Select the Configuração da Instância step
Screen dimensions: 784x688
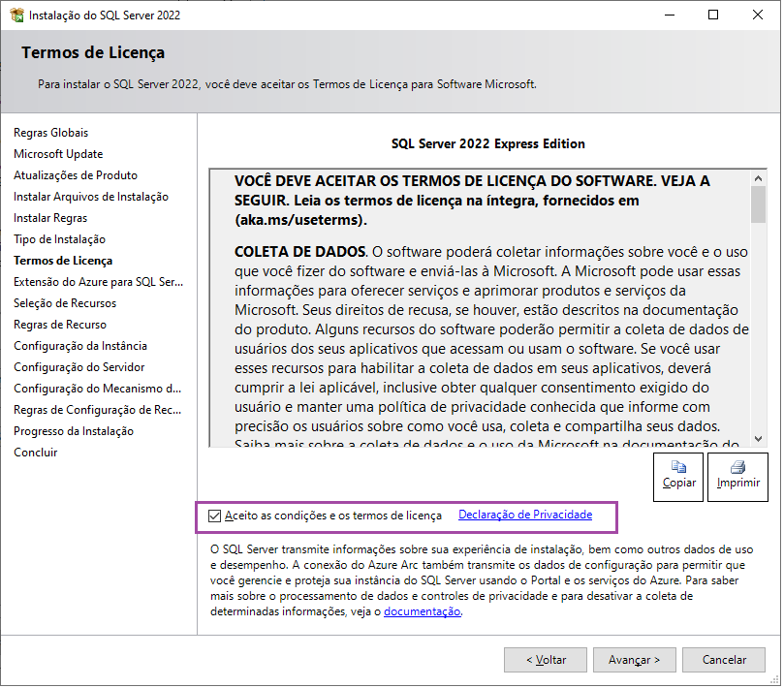click(x=80, y=347)
